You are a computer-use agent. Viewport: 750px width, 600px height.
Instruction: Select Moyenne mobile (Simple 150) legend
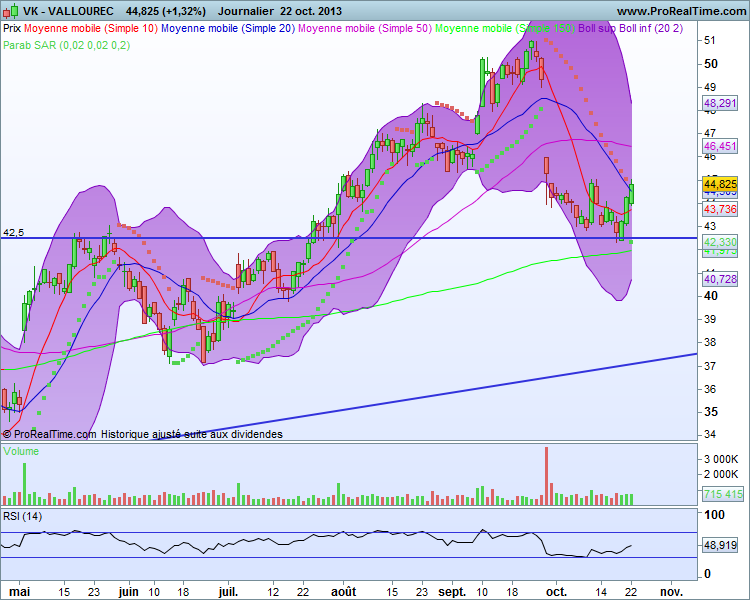[x=505, y=28]
